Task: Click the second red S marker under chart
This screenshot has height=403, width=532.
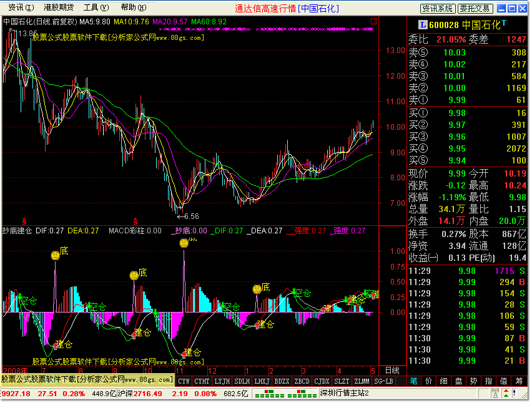Action: (x=135, y=221)
